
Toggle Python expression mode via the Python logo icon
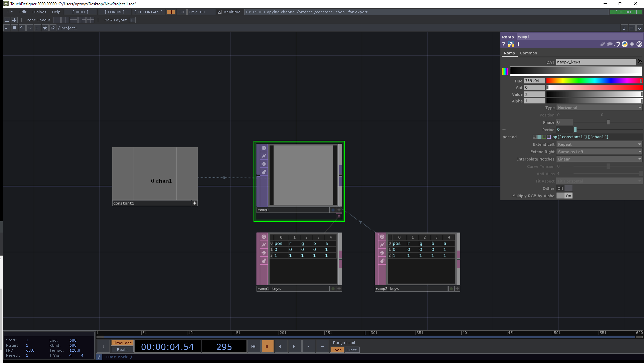pyautogui.click(x=625, y=44)
